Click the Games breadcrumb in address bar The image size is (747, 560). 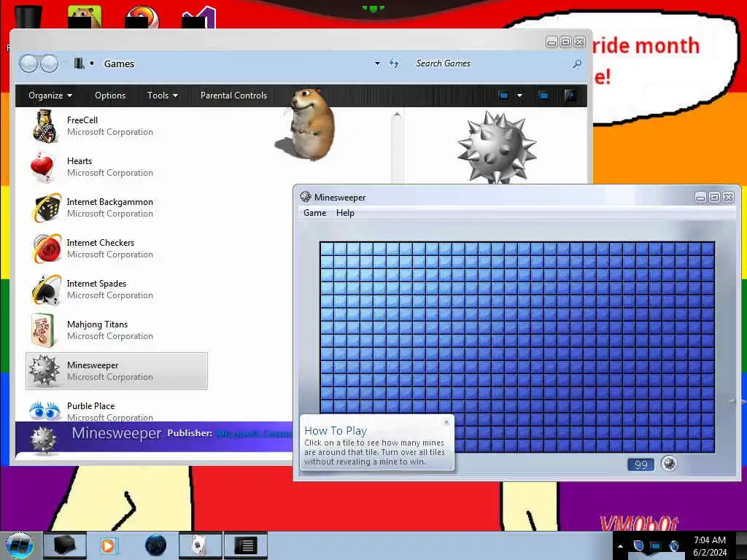tap(119, 64)
